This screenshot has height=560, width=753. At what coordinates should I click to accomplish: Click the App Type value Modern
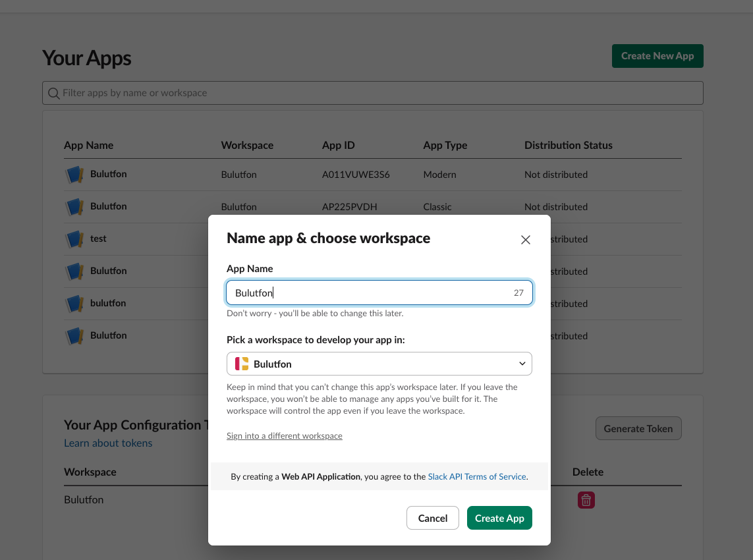[439, 175]
